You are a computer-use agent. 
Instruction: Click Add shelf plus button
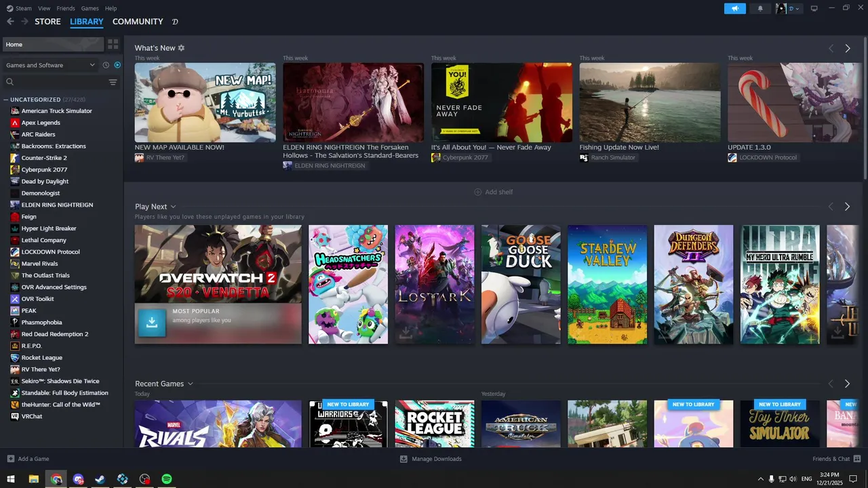click(493, 192)
